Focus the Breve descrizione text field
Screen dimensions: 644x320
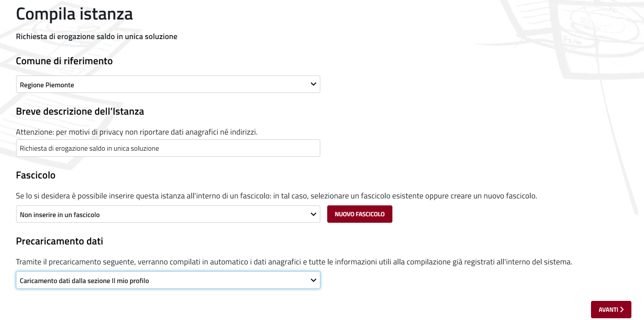pyautogui.click(x=168, y=148)
